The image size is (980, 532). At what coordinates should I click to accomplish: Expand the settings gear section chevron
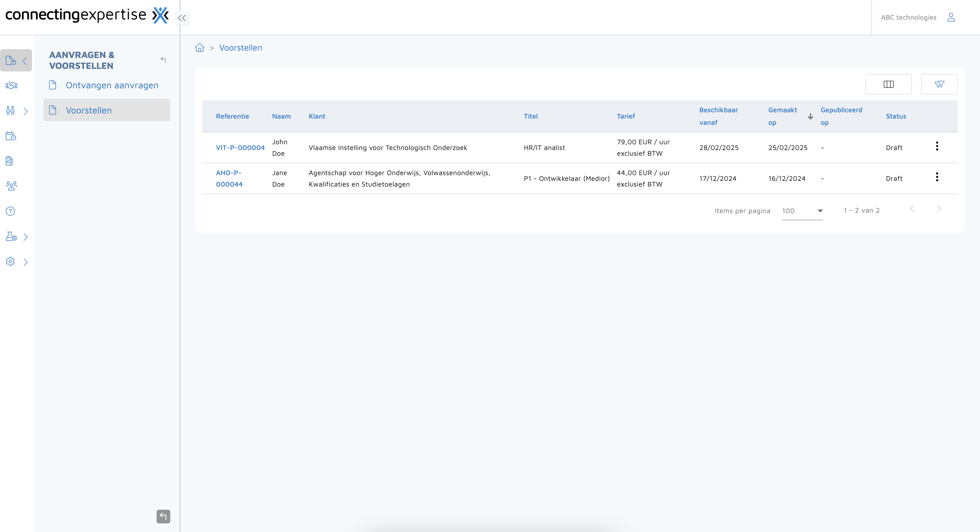25,262
